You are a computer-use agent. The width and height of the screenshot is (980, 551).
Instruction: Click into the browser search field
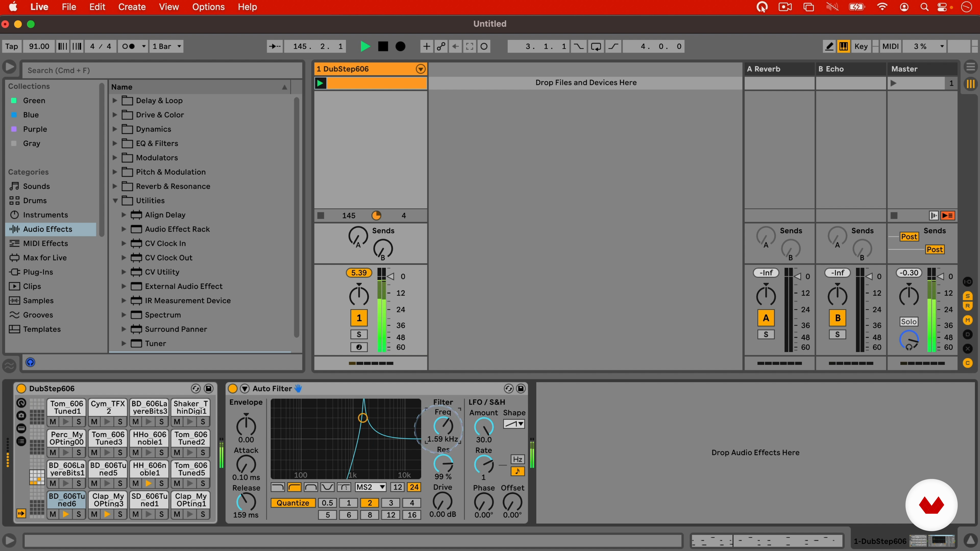163,70
